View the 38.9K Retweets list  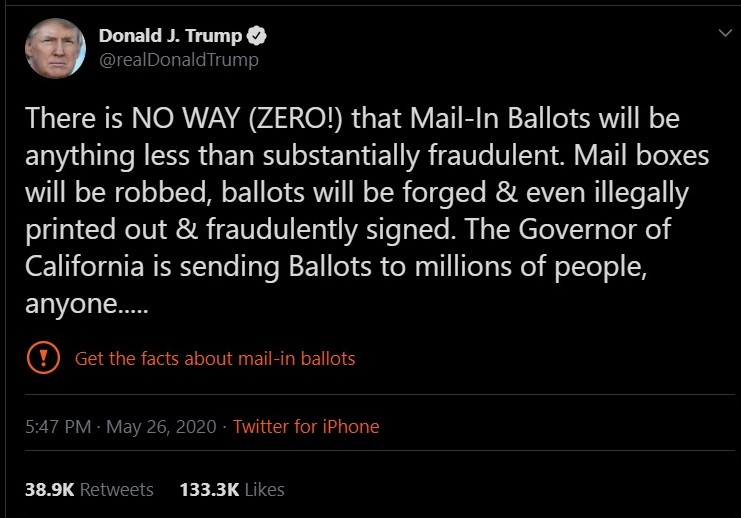click(x=89, y=489)
